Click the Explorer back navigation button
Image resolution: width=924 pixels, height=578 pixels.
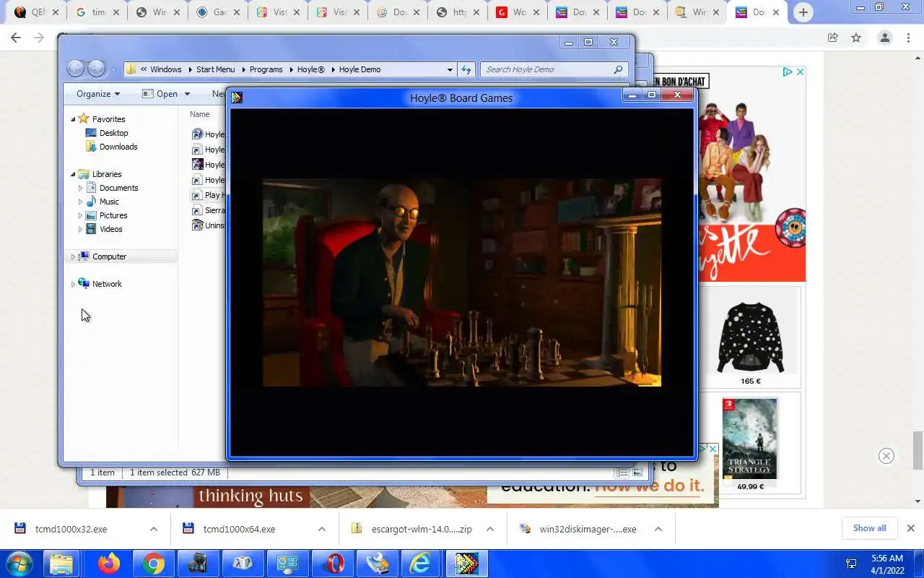coord(76,69)
